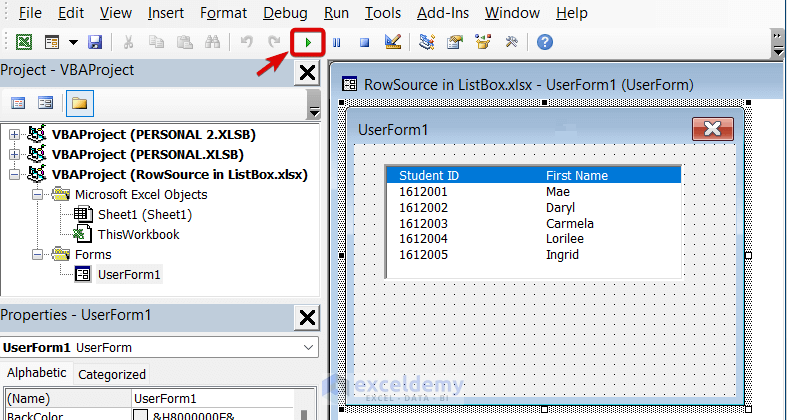This screenshot has height=420, width=787.
Task: Toggle Folders icon in Project panel
Action: 79,103
